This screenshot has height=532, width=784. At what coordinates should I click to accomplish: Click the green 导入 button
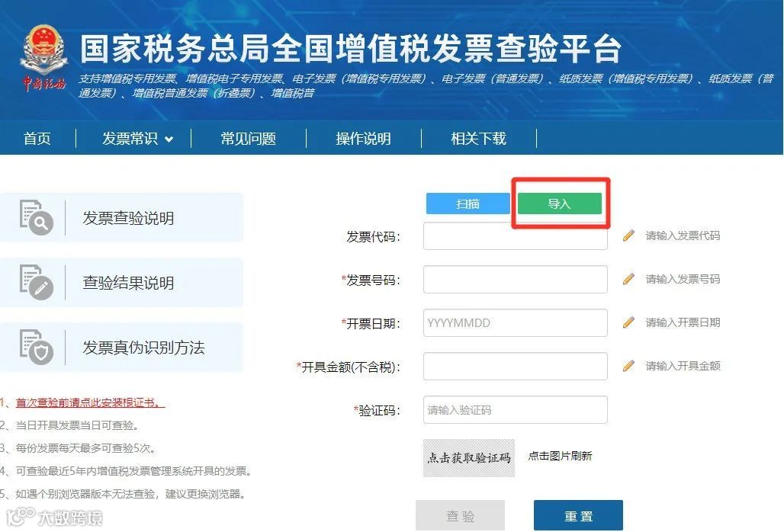coord(560,204)
